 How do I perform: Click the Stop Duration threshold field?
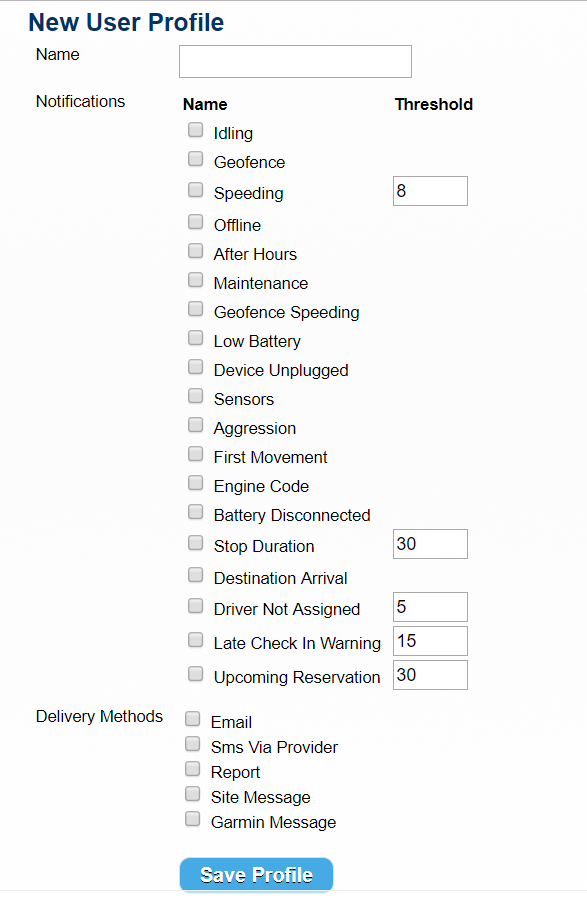pyautogui.click(x=430, y=544)
